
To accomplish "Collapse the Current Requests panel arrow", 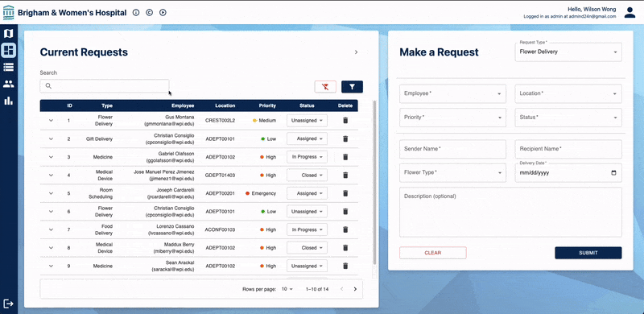I will (x=356, y=52).
